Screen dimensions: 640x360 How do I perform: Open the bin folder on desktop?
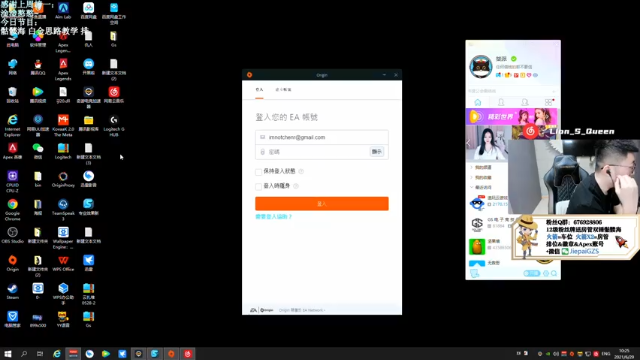(x=38, y=179)
